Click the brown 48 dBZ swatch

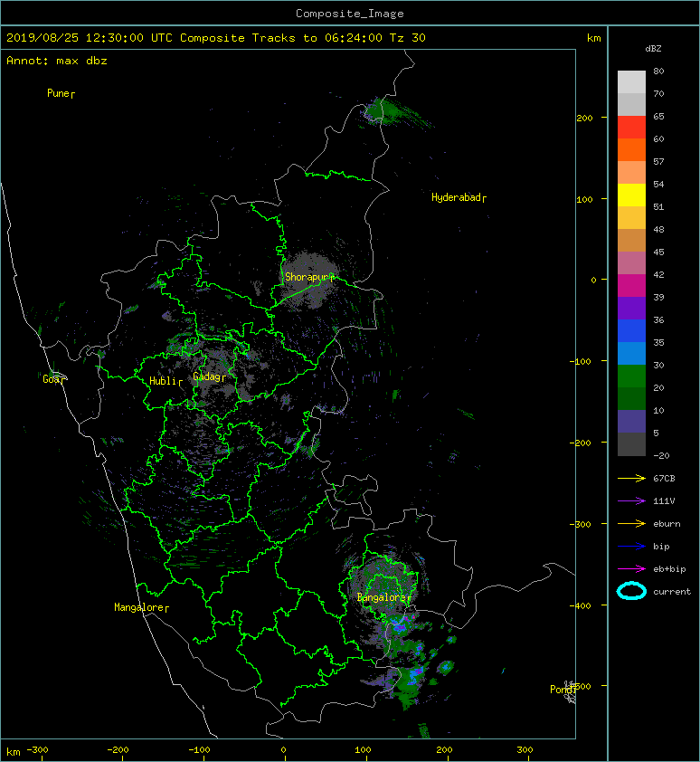coord(631,240)
